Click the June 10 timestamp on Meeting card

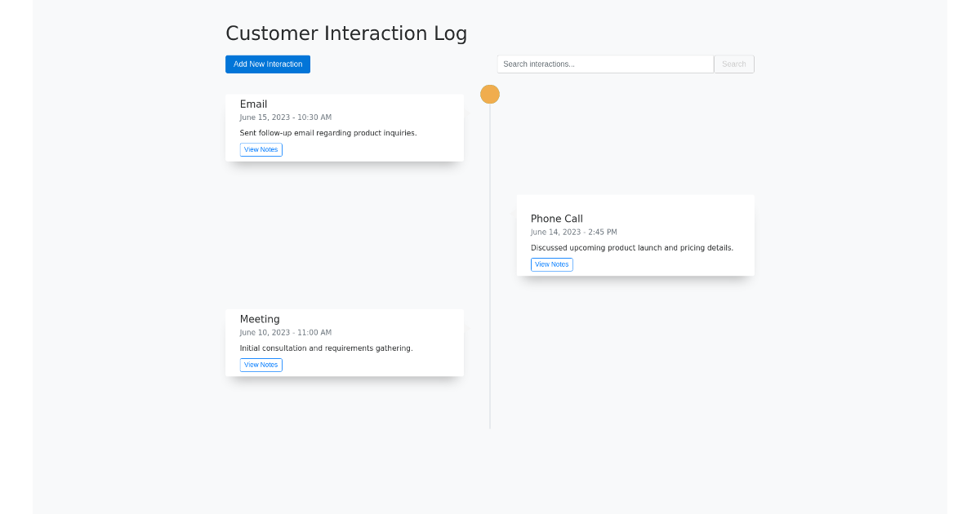pyautogui.click(x=285, y=332)
